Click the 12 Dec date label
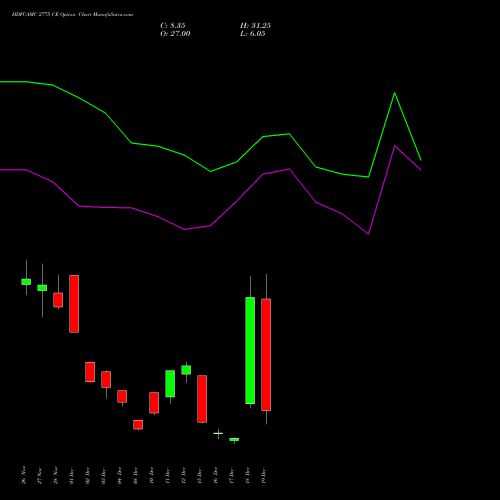The width and height of the screenshot is (500, 500). coord(184,475)
